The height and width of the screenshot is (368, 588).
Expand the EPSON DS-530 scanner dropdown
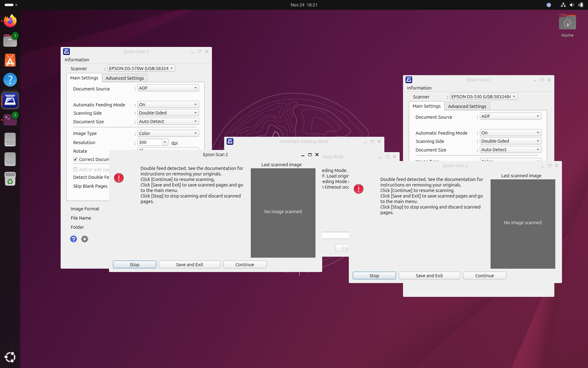point(484,97)
